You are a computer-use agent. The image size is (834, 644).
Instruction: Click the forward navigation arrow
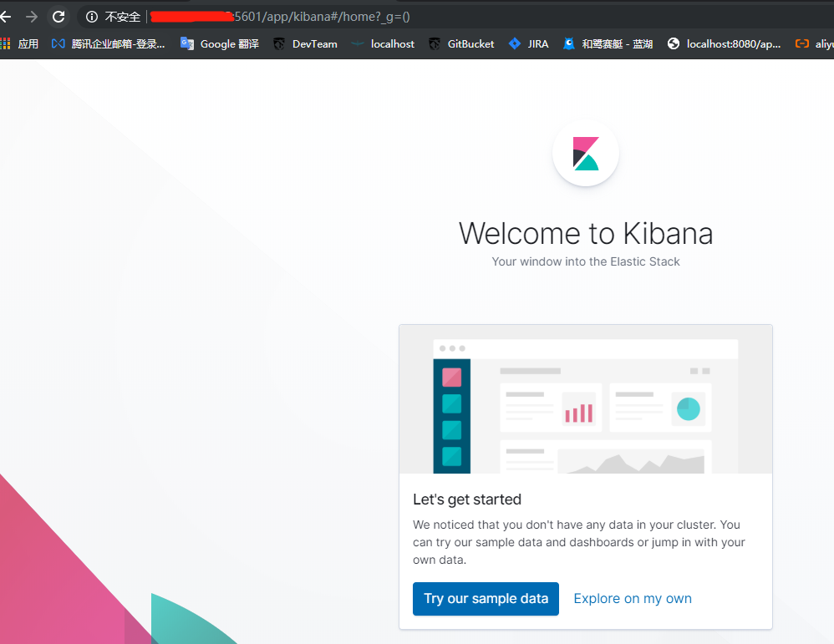[31, 16]
